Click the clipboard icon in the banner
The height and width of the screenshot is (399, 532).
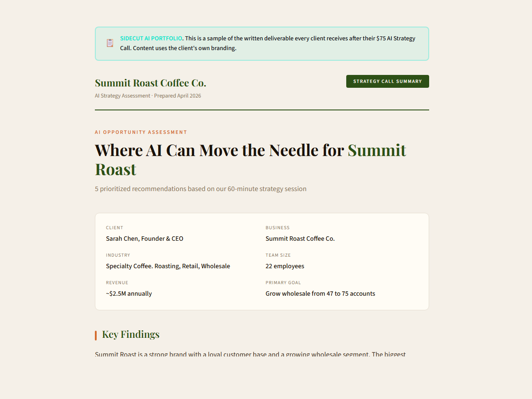(x=110, y=43)
